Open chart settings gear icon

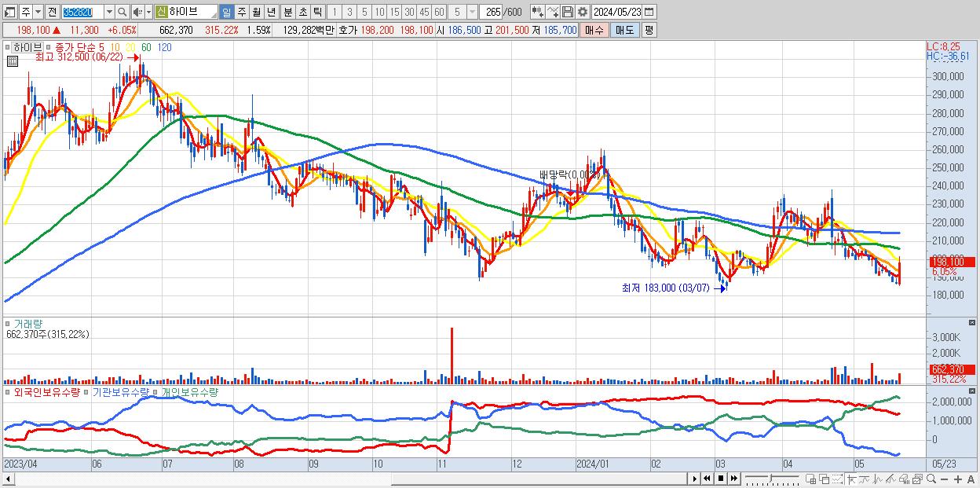click(582, 12)
